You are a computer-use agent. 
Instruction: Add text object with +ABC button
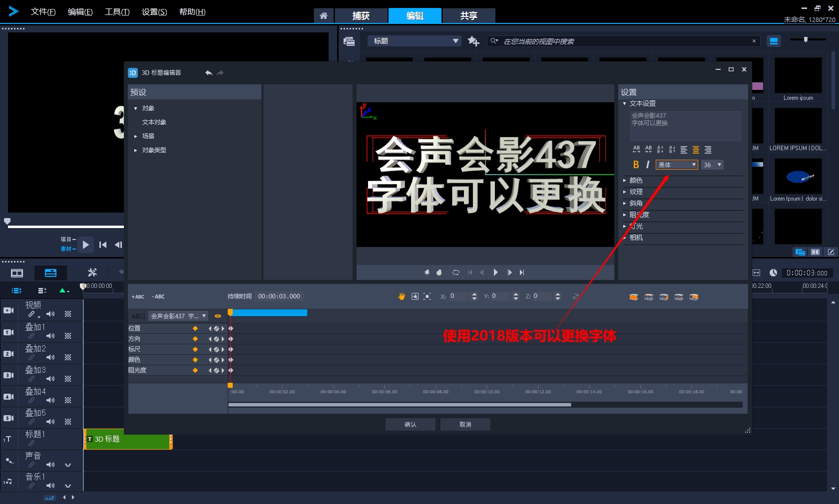pos(138,296)
